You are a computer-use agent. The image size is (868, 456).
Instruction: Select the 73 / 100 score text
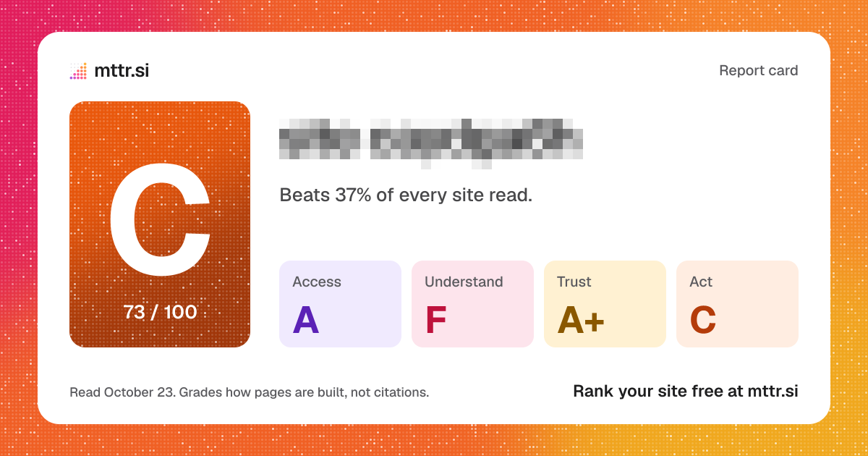[160, 312]
